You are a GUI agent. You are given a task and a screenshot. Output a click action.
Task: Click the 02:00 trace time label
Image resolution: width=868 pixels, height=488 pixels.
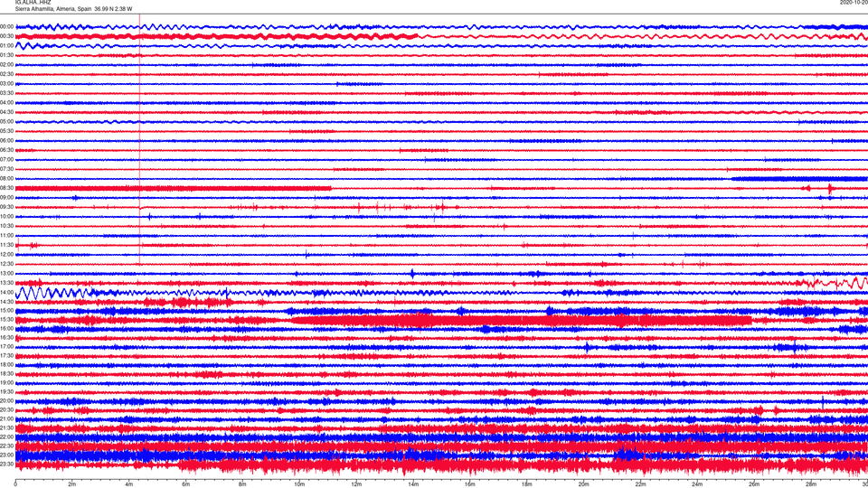click(7, 65)
